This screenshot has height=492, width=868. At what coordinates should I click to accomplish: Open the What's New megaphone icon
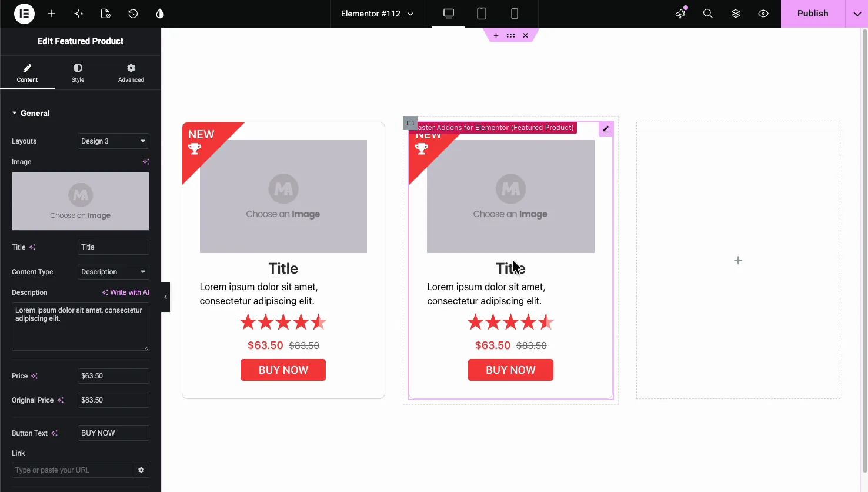(x=680, y=14)
